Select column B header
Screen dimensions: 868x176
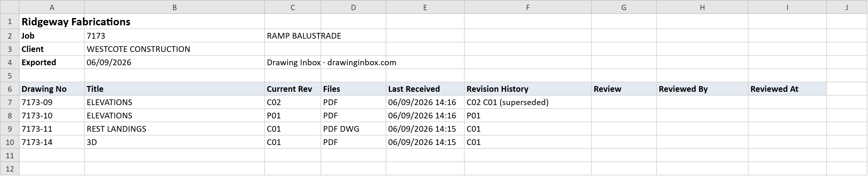[174, 7]
